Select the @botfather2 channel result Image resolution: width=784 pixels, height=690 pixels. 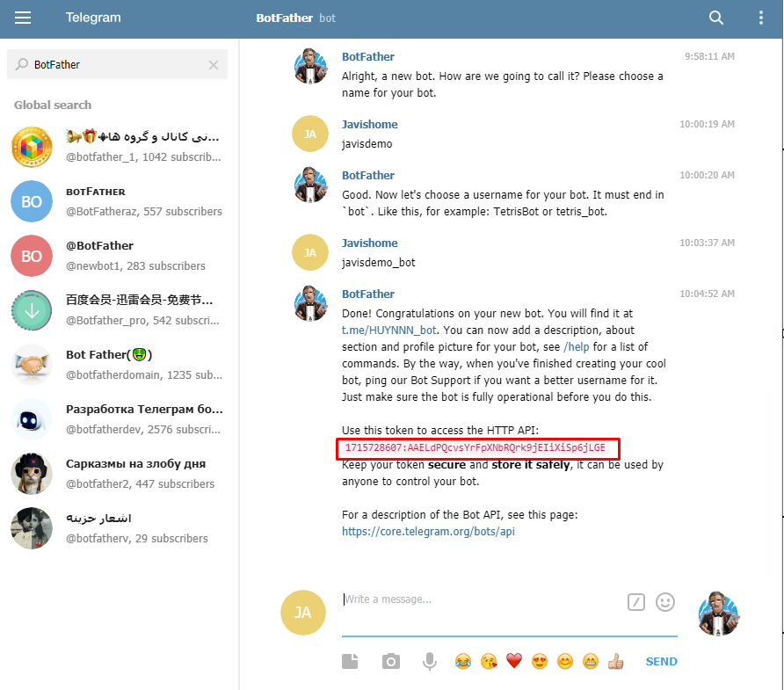[x=117, y=474]
